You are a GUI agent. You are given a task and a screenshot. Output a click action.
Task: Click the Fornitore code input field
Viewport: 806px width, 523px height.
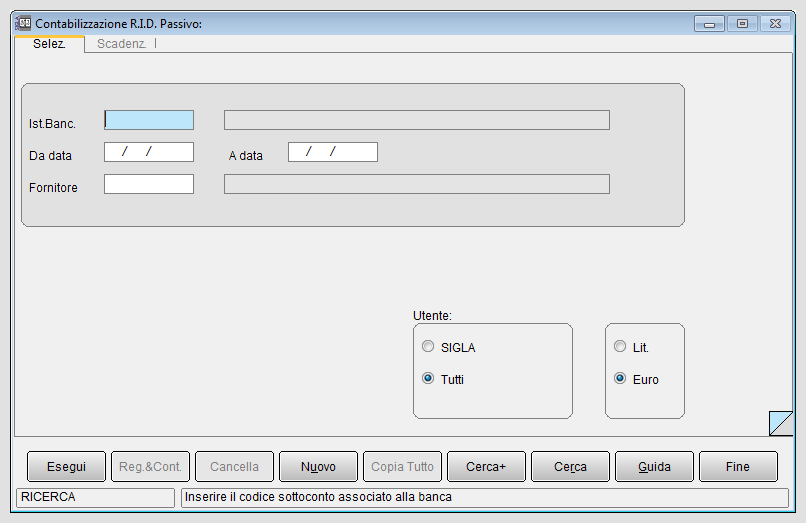[149, 184]
